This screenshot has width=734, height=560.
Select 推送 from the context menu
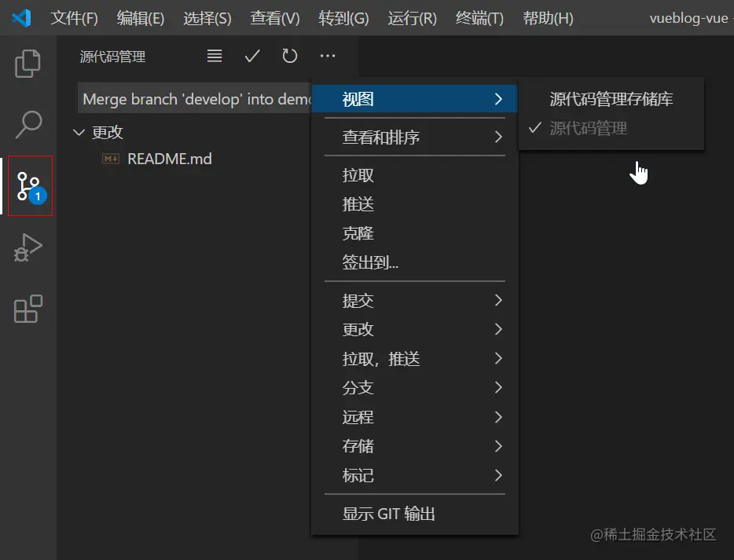[x=415, y=204]
